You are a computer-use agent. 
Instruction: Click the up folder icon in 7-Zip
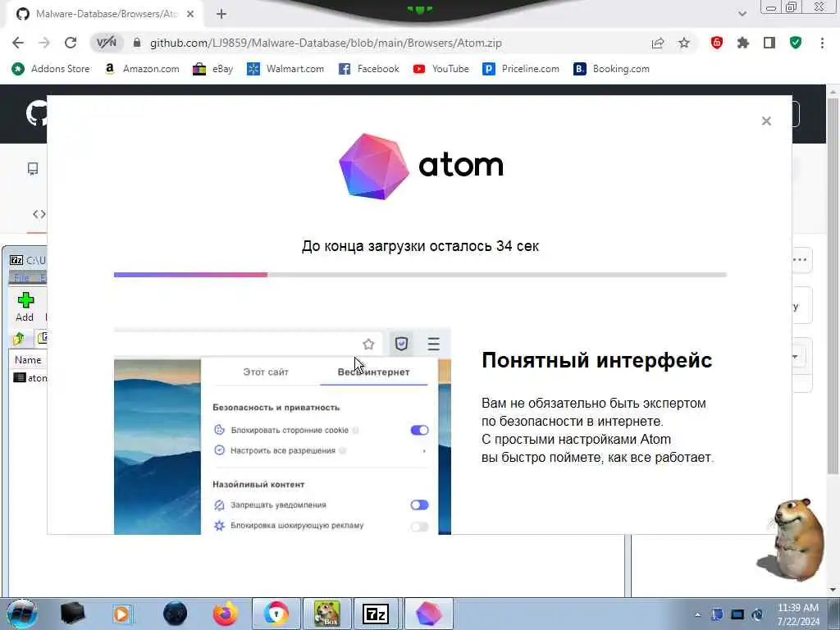(x=20, y=338)
